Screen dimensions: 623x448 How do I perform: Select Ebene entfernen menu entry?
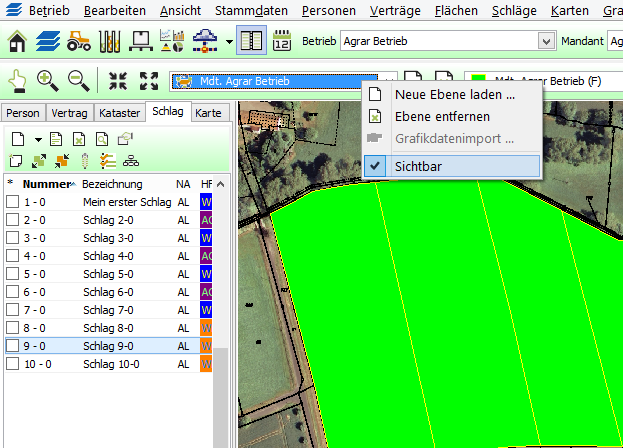coord(442,117)
